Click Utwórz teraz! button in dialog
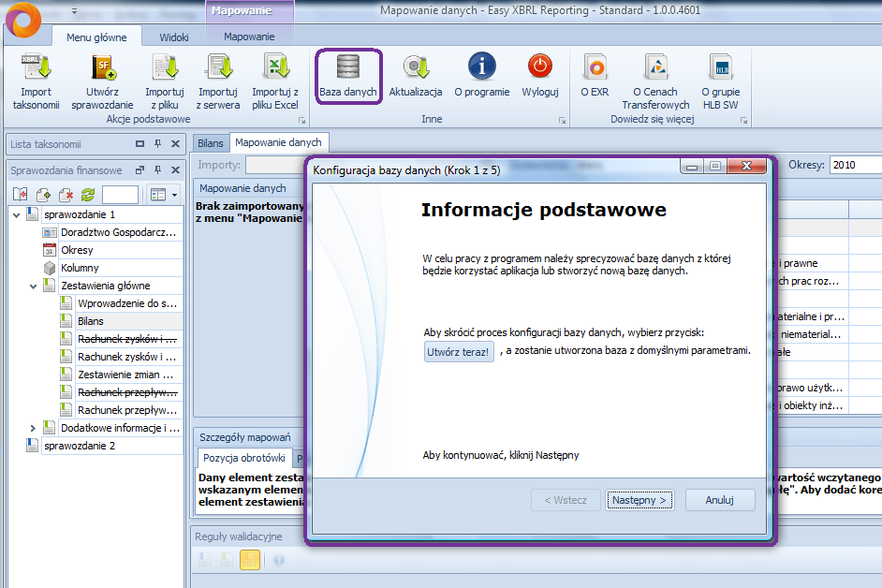This screenshot has width=882, height=588. pyautogui.click(x=459, y=352)
